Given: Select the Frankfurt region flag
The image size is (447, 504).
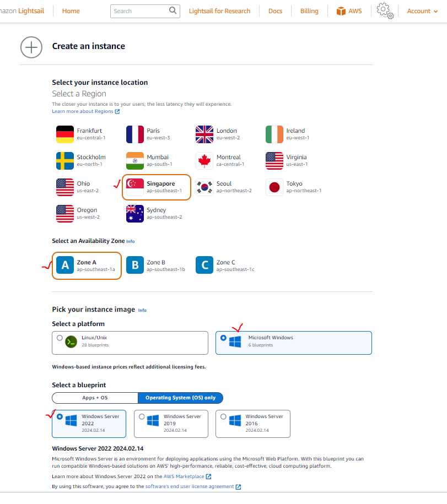Looking at the screenshot, I should click(x=64, y=134).
